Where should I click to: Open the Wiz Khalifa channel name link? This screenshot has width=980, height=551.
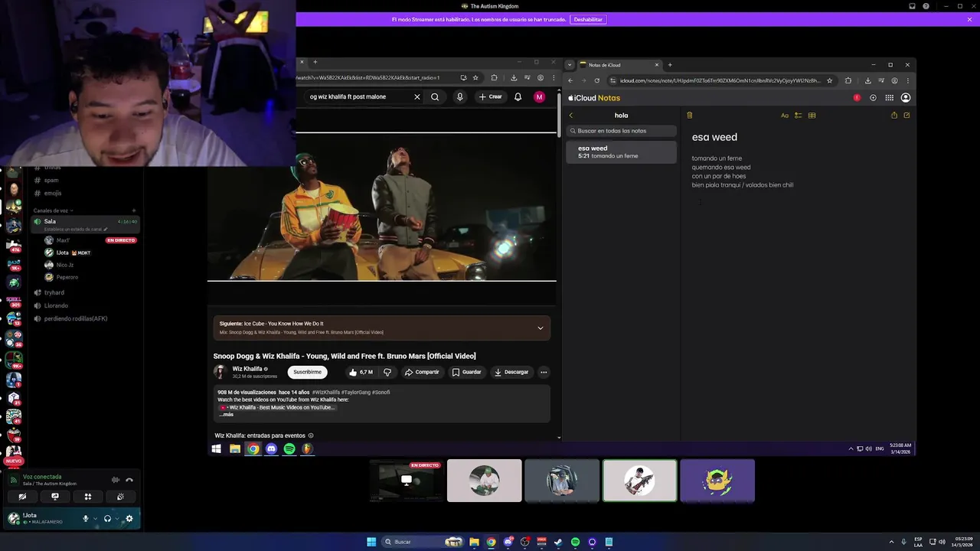click(247, 369)
